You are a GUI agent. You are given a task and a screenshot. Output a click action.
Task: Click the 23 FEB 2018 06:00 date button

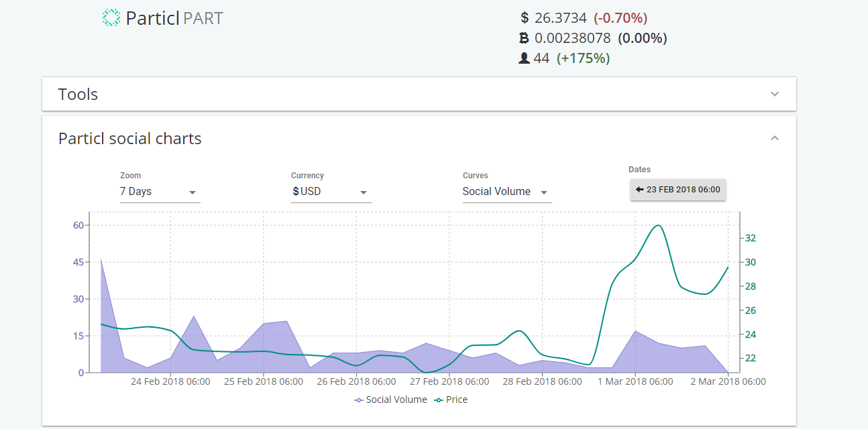pyautogui.click(x=678, y=190)
